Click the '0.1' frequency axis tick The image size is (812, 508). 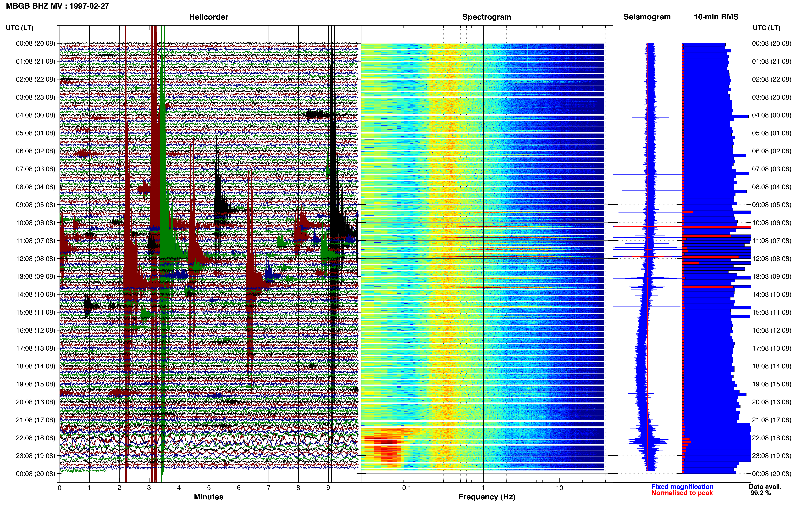[x=407, y=488]
